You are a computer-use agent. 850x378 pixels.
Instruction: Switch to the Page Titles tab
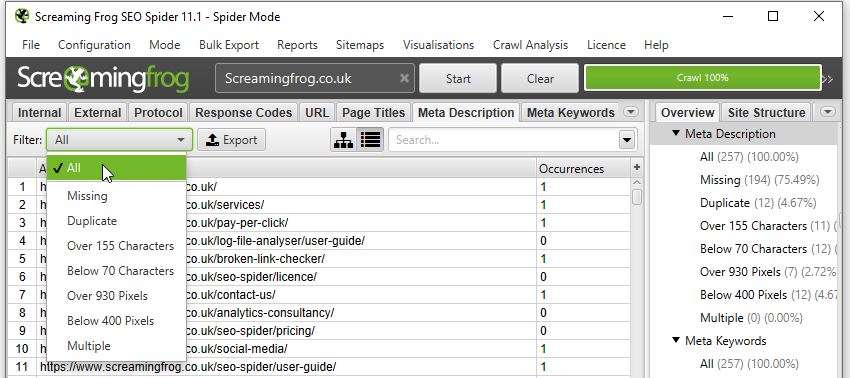click(x=374, y=113)
